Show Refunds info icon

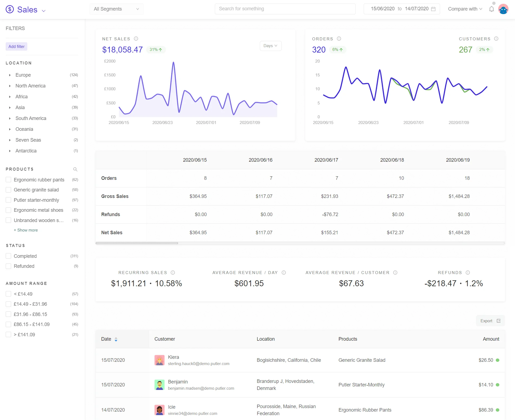(x=468, y=272)
